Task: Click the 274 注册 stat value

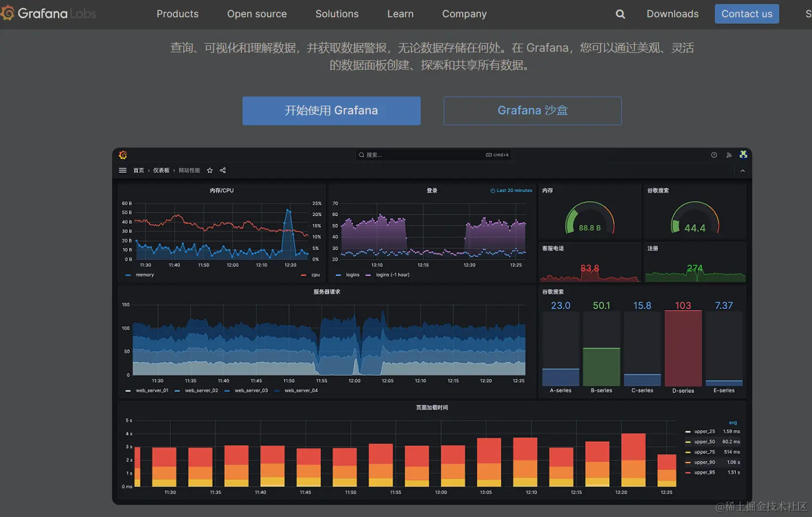Action: click(x=695, y=268)
